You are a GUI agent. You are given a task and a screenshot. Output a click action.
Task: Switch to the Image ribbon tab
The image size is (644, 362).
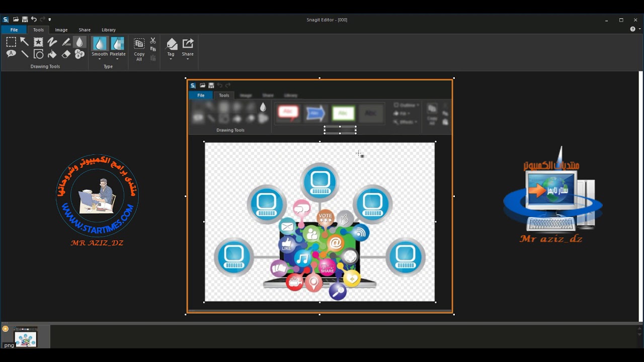coord(61,30)
